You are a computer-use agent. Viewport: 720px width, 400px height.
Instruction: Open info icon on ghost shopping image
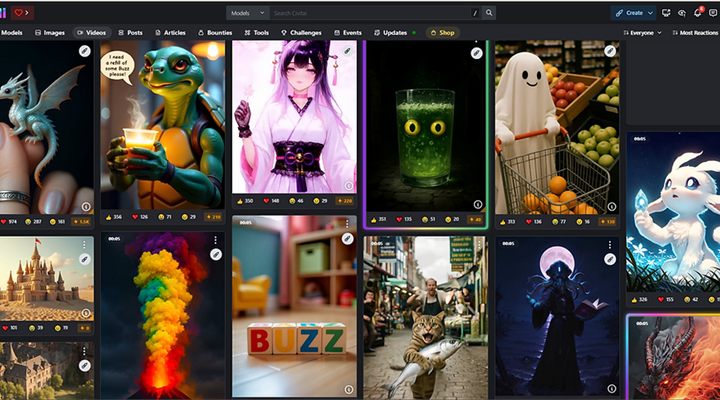(x=612, y=207)
